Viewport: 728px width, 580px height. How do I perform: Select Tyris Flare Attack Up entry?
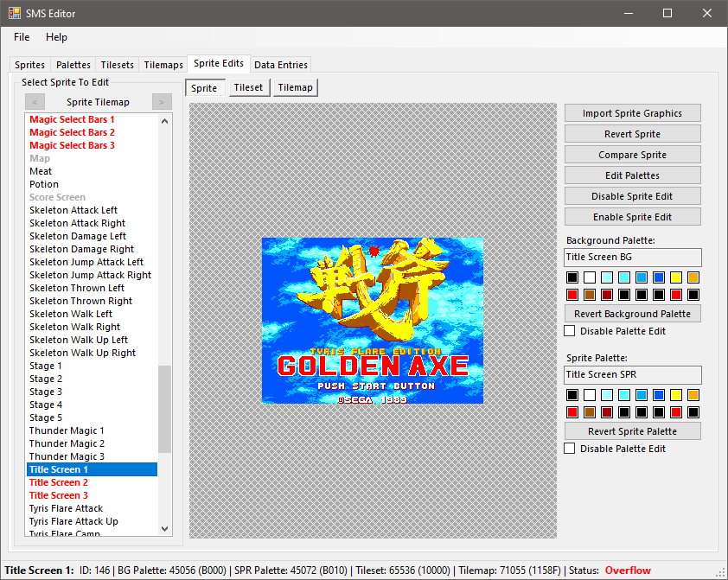tap(92, 521)
